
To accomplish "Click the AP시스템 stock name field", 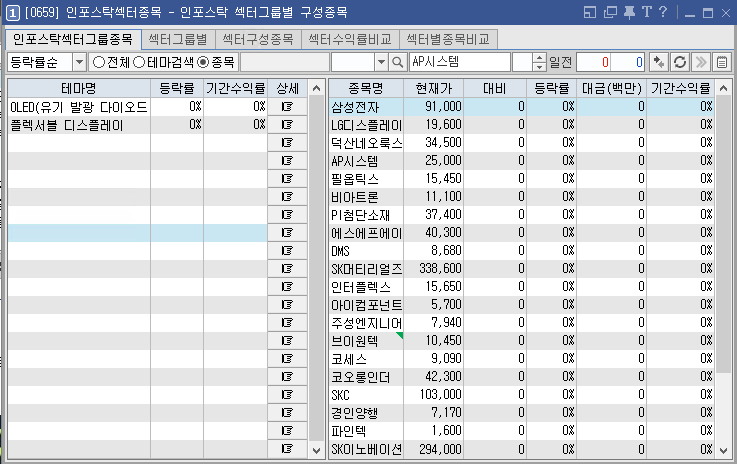I will 460,62.
